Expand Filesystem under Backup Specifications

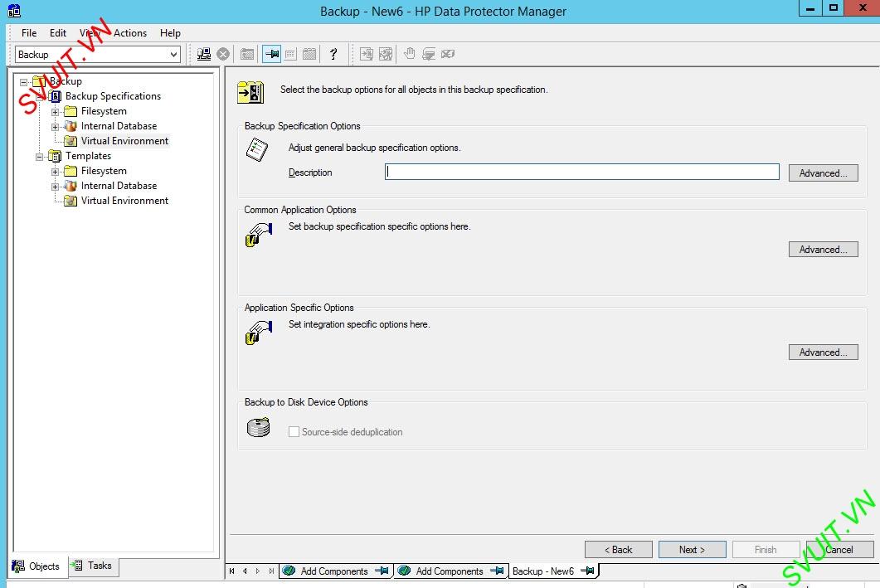(x=55, y=112)
